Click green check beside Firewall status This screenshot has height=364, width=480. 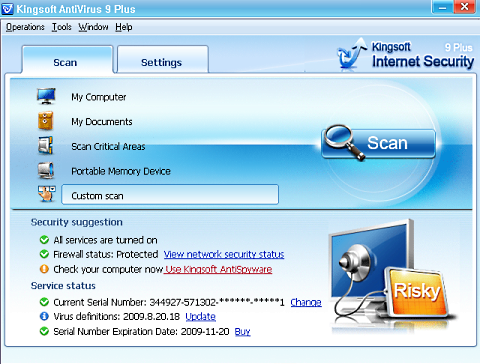[44, 254]
